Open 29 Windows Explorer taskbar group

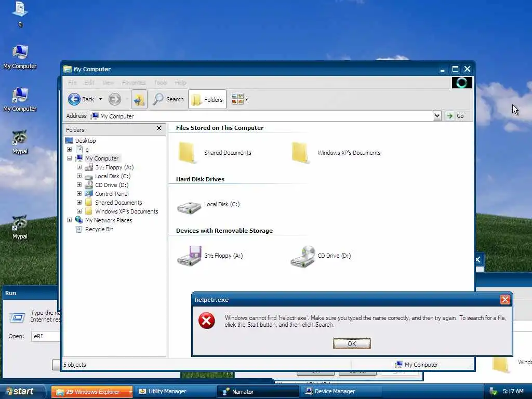tap(91, 392)
